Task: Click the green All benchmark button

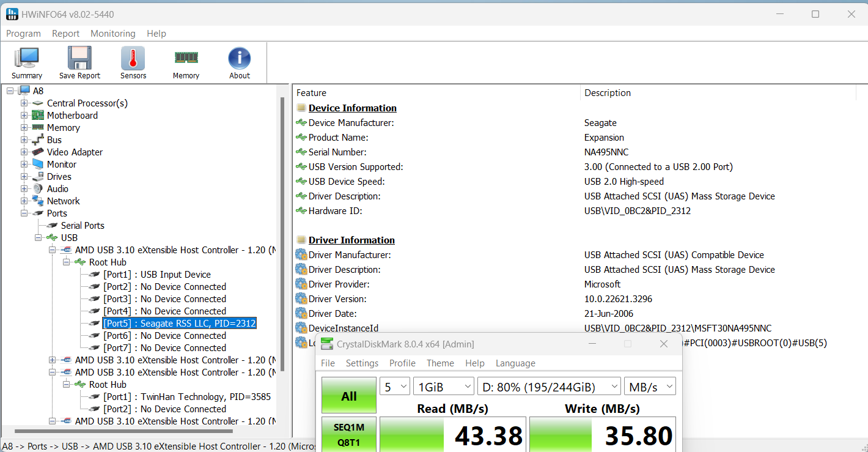Action: pyautogui.click(x=348, y=396)
